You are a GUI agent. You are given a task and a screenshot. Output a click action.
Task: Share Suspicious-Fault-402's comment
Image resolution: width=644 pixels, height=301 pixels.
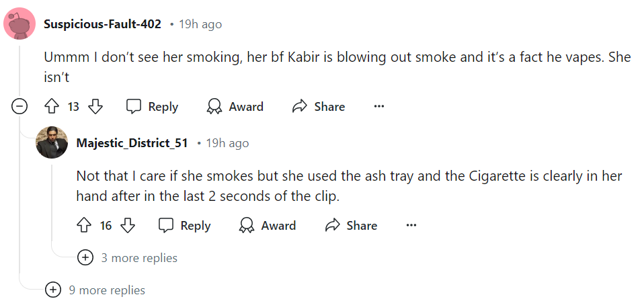(x=318, y=106)
